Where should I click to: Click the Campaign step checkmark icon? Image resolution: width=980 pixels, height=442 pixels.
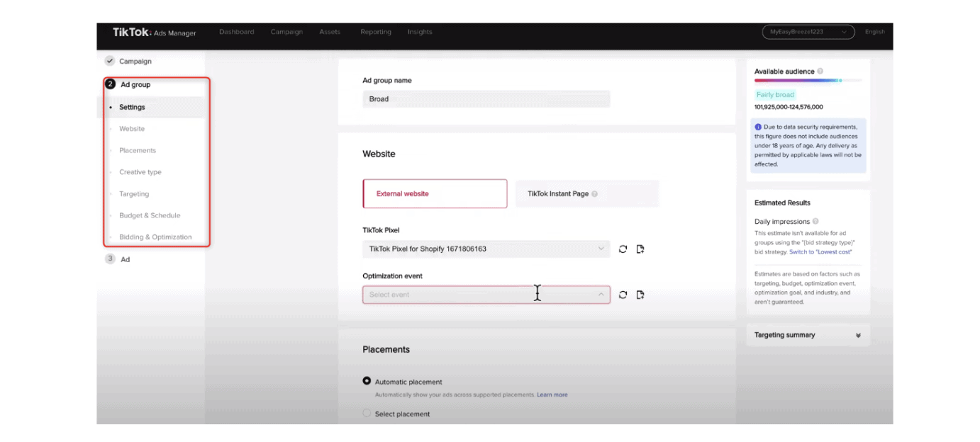click(x=110, y=62)
